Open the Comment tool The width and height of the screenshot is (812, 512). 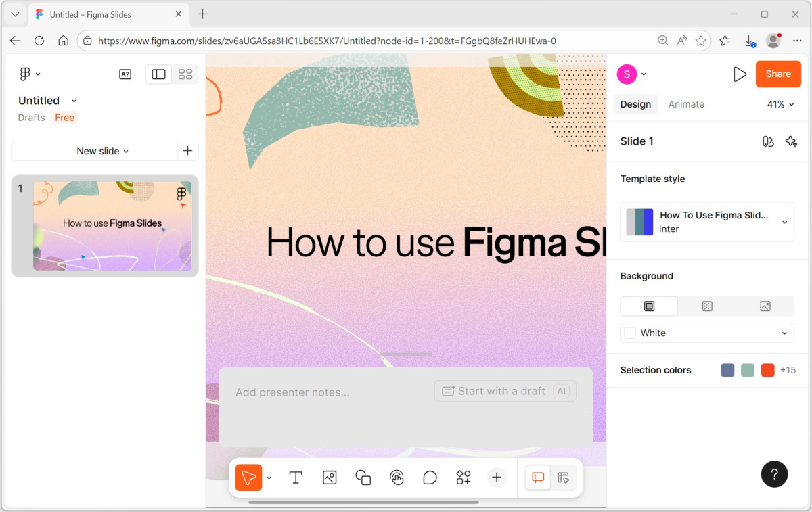(430, 478)
